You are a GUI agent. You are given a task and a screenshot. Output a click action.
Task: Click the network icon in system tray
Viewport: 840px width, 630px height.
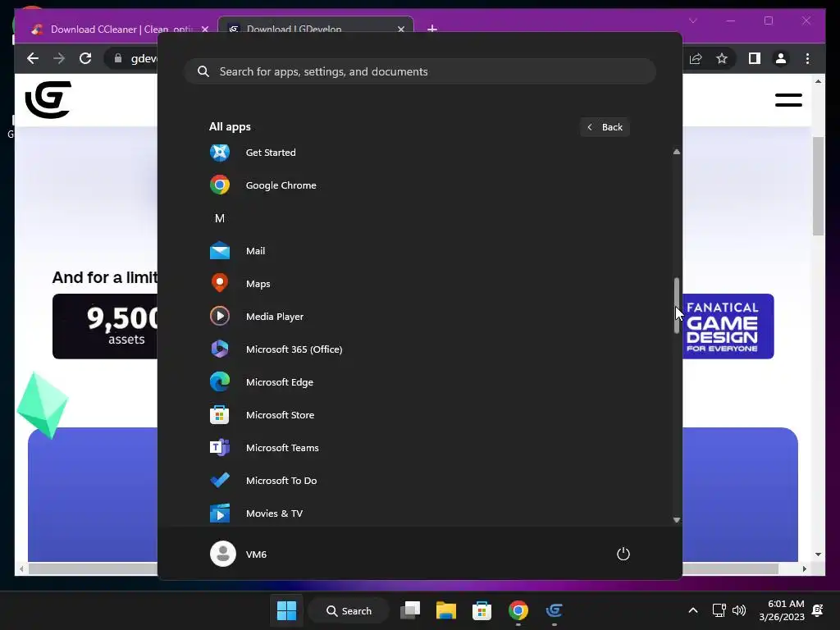pyautogui.click(x=719, y=610)
